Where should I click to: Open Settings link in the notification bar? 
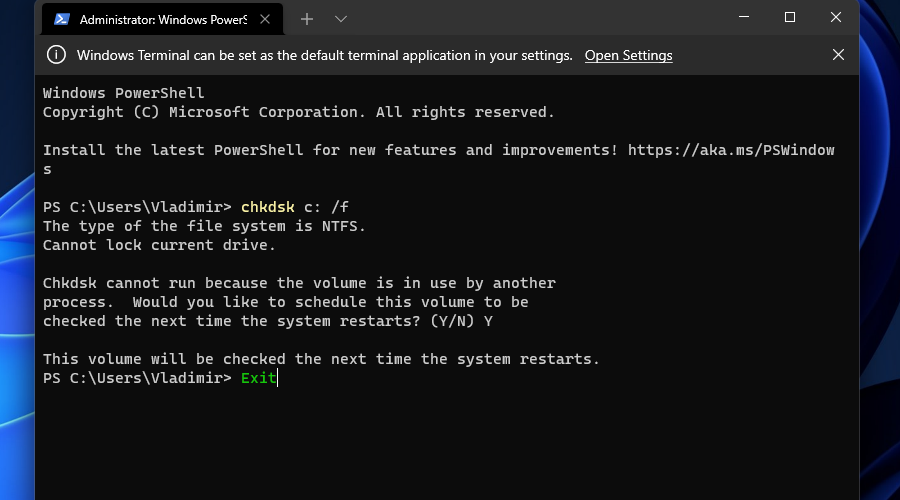click(629, 55)
